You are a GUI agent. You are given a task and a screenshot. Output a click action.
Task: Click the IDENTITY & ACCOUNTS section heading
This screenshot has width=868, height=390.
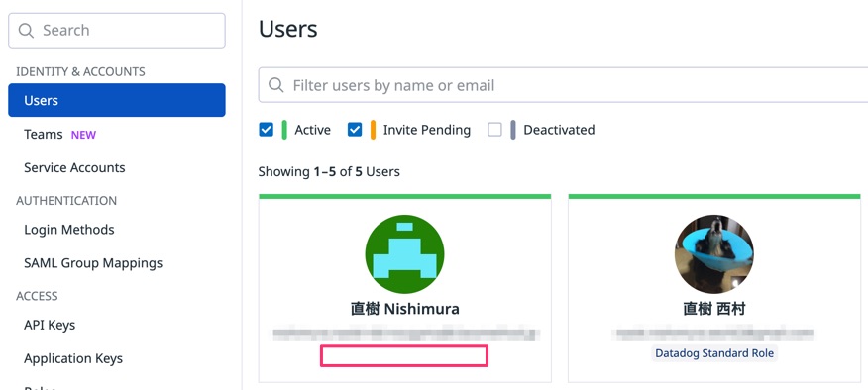(81, 72)
